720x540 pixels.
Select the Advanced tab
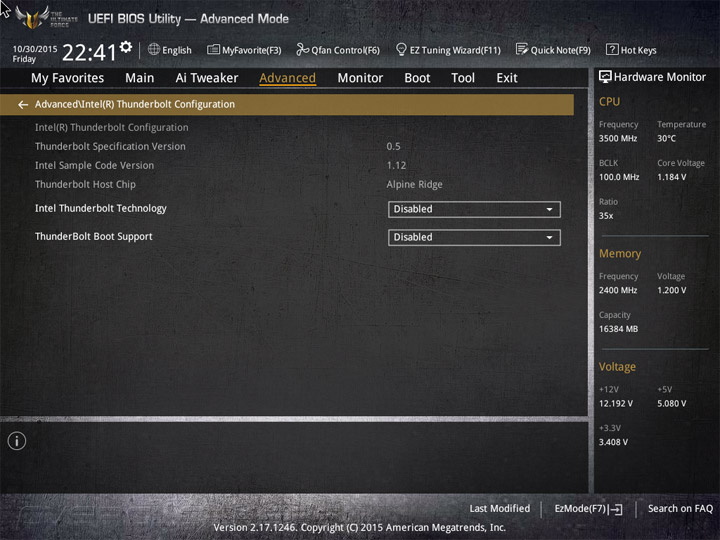(x=287, y=78)
